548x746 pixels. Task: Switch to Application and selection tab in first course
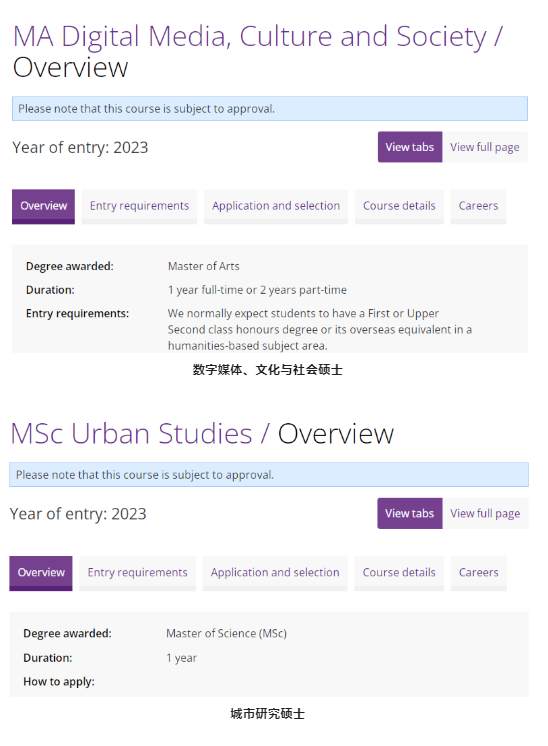click(x=276, y=206)
